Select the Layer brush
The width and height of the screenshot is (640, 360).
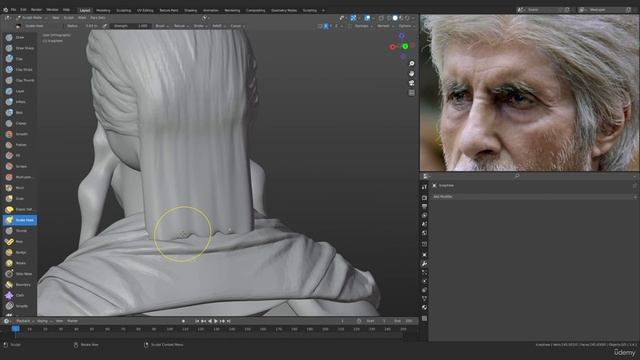coord(19,91)
